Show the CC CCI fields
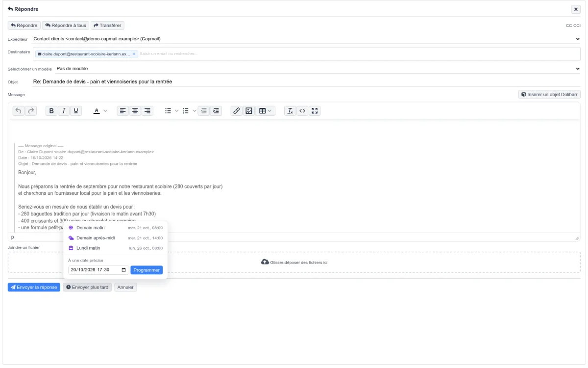Screen dimensions: 588x368 click(x=573, y=26)
